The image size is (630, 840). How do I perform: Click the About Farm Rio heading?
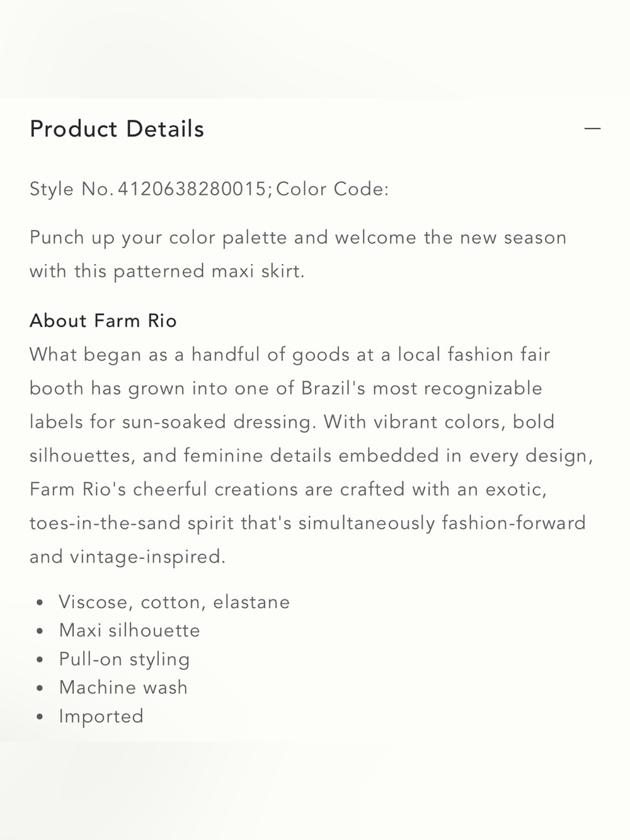pos(103,321)
